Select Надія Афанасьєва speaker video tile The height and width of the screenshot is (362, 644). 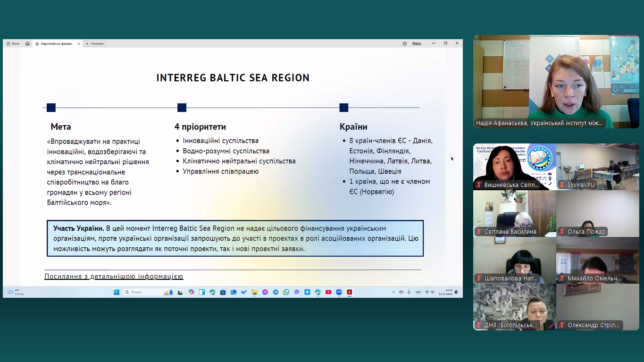point(556,81)
